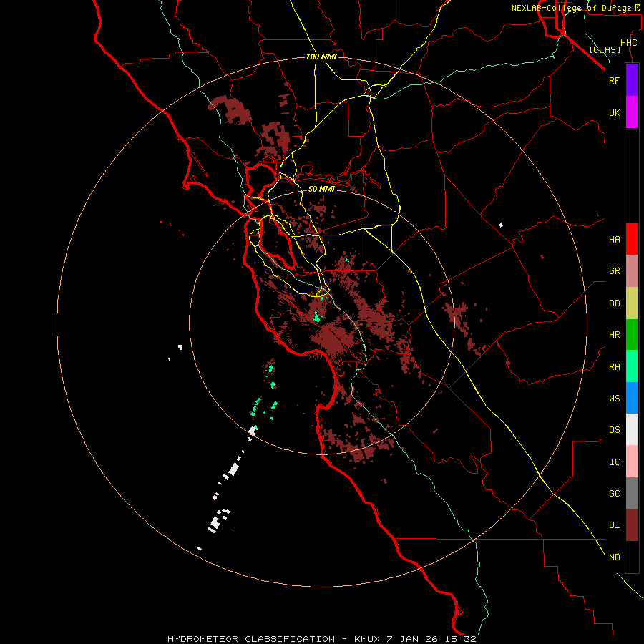Click the WS blue legend swatch
Image resolution: width=644 pixels, height=644 pixels.
pyautogui.click(x=632, y=398)
